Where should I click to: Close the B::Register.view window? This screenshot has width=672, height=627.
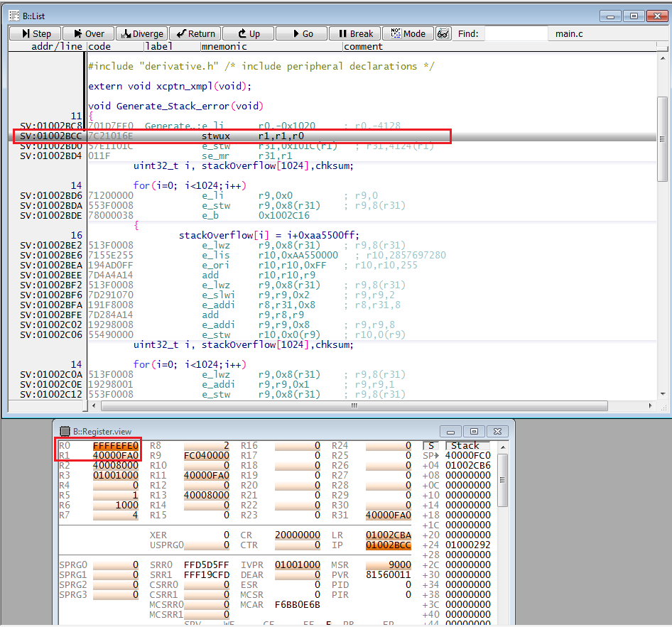click(497, 431)
